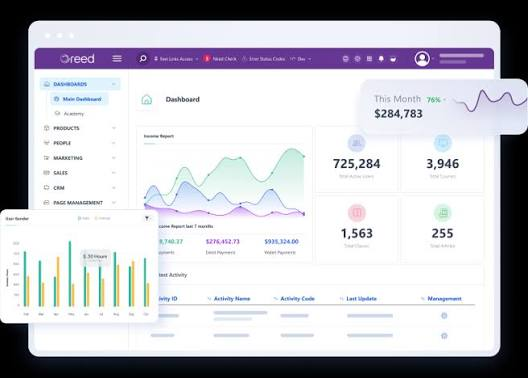528x378 pixels.
Task: Click the 725,284 total active users card
Action: pos(357,159)
